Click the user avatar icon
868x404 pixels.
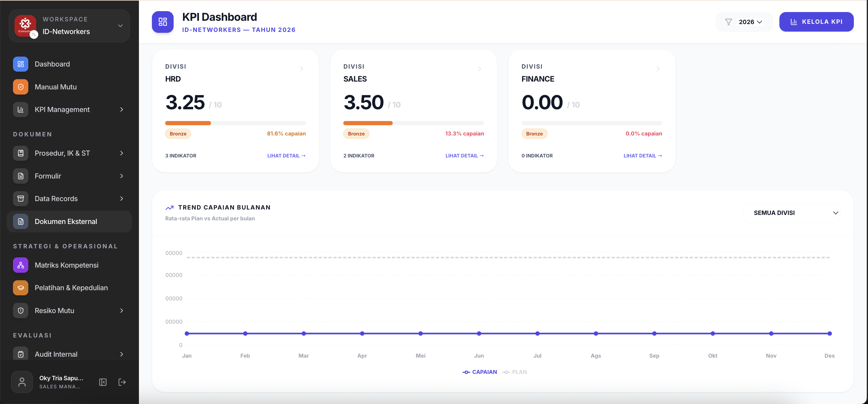22,382
